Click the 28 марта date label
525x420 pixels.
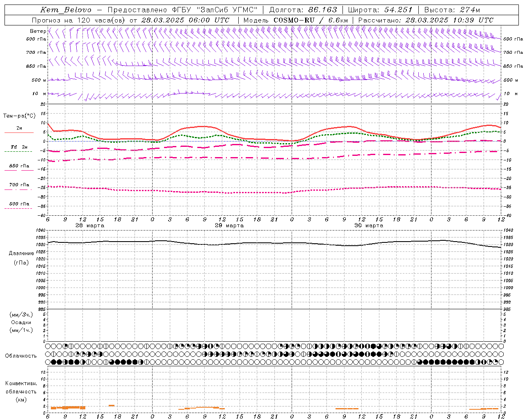click(x=90, y=226)
